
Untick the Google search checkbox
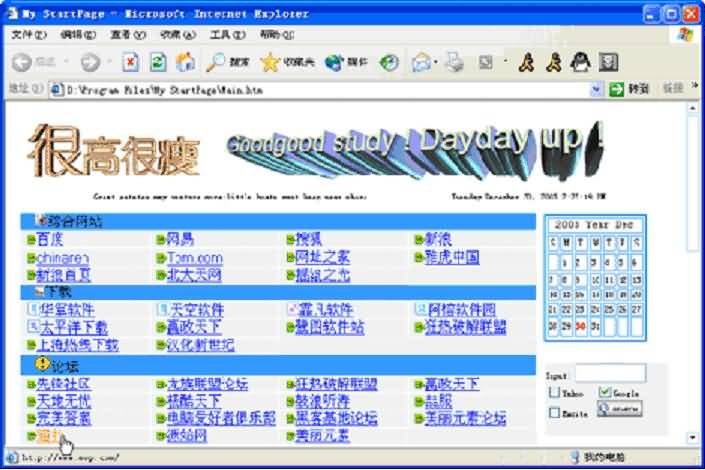pyautogui.click(x=604, y=392)
